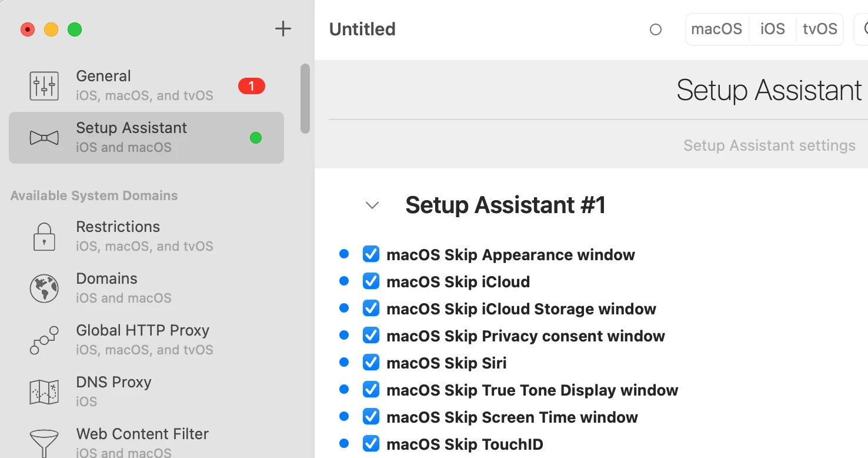Click blue dot beside macOS Skip Siri
868x458 pixels.
(345, 362)
